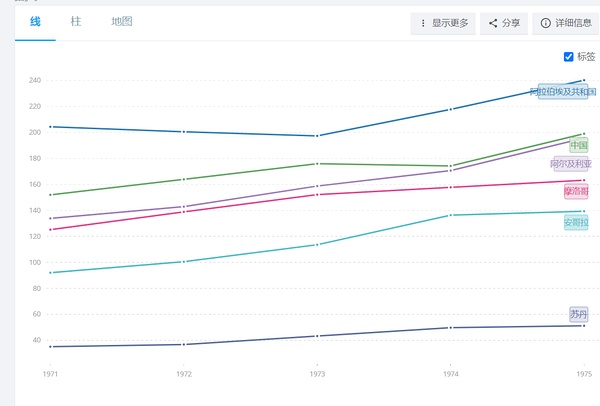Image resolution: width=600 pixels, height=406 pixels.
Task: Click the three-dot icon beside 显示更多
Action: [x=423, y=23]
